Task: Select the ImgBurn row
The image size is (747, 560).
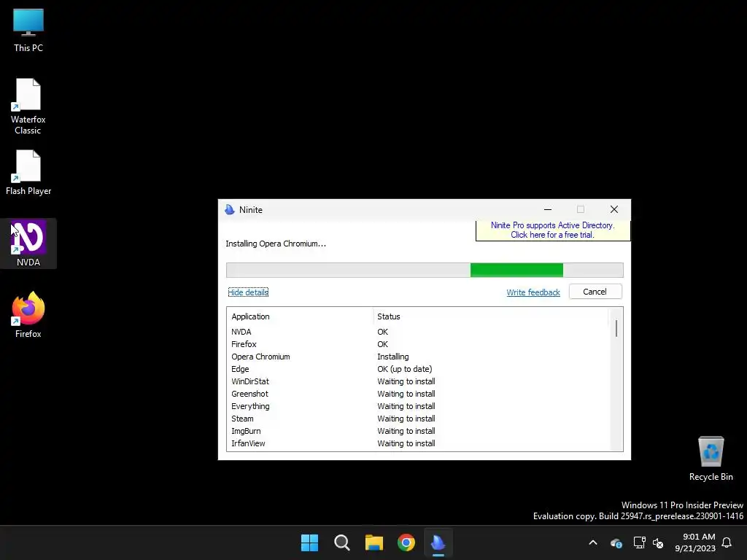Action: point(418,430)
